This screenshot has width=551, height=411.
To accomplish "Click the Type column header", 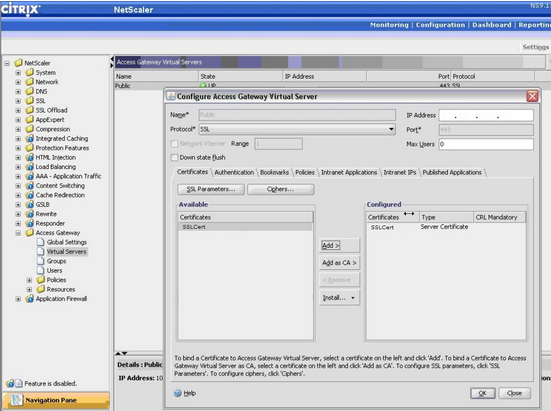I will (x=446, y=217).
